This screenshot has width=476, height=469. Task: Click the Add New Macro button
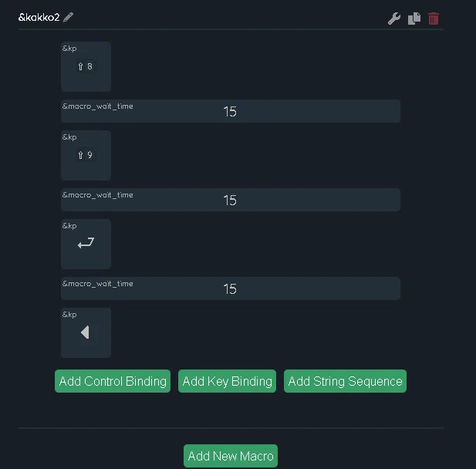231,456
